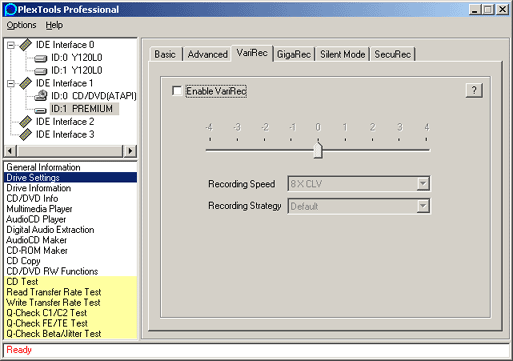
Task: Collapse the IDE Interface 1 tree node
Action: tap(11, 83)
